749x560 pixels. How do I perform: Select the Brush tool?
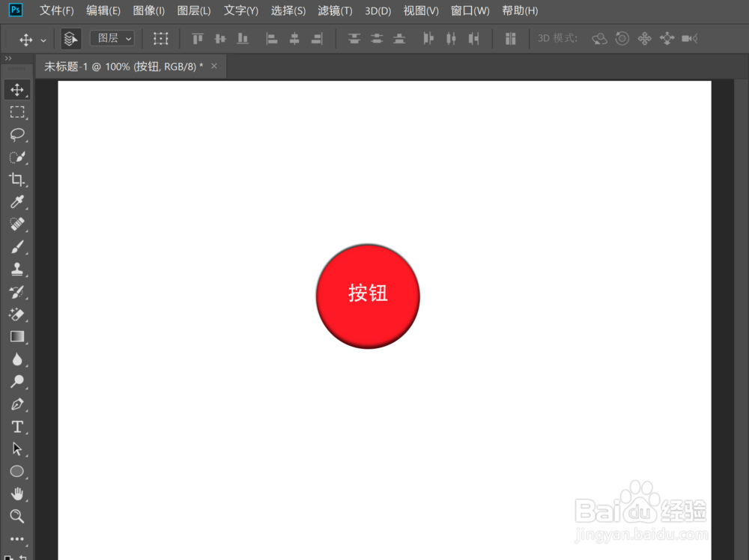(17, 247)
